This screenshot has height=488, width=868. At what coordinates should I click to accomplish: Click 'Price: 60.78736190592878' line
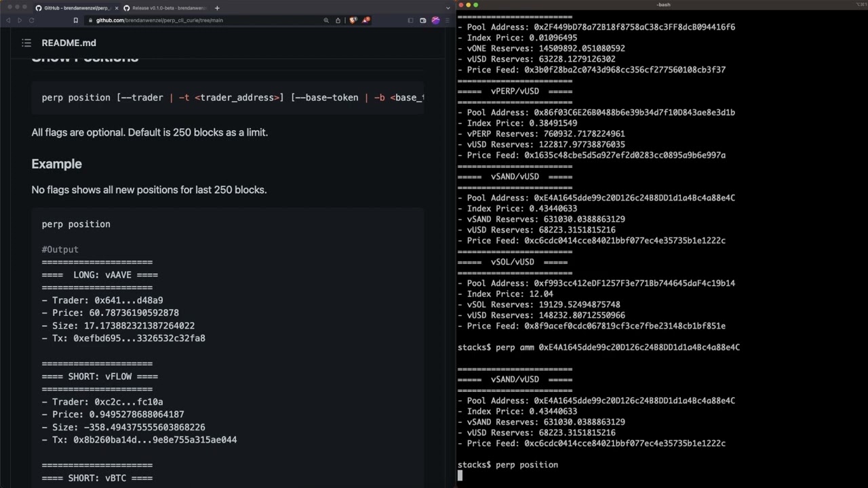(110, 313)
